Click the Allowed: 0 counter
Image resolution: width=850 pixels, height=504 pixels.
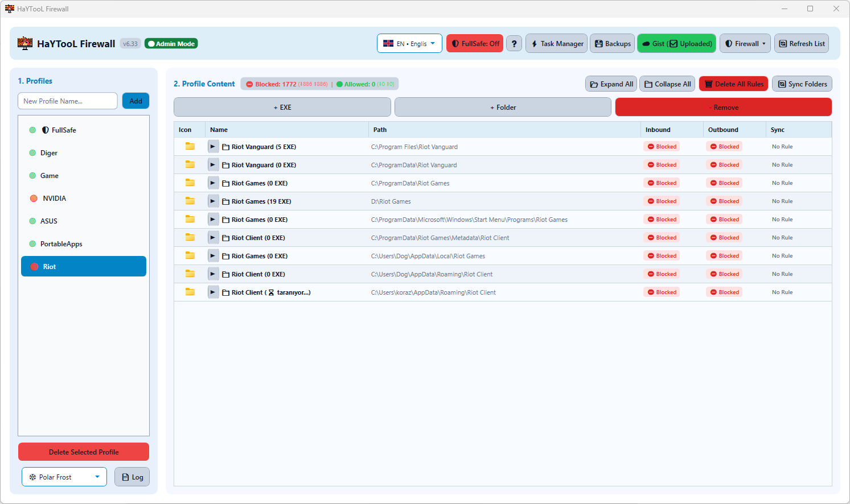click(x=365, y=84)
